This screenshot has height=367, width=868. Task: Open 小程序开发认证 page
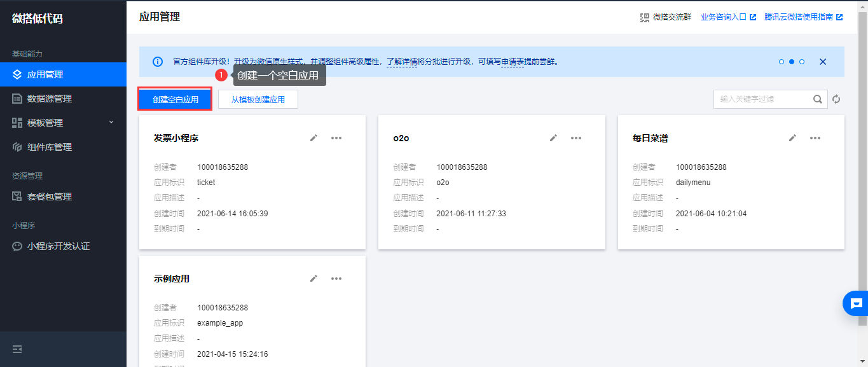click(63, 246)
